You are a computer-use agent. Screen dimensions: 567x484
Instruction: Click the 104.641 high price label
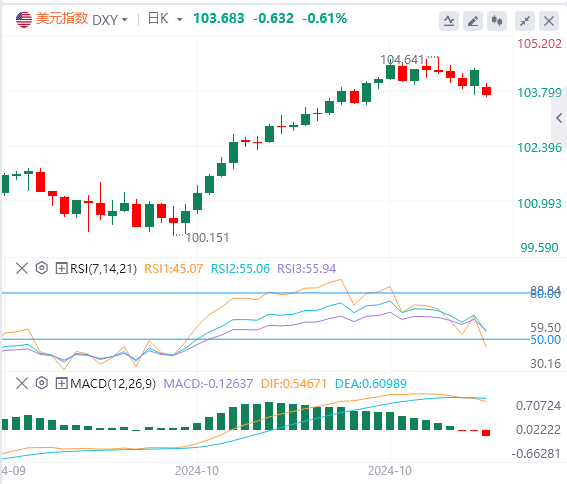(x=402, y=59)
